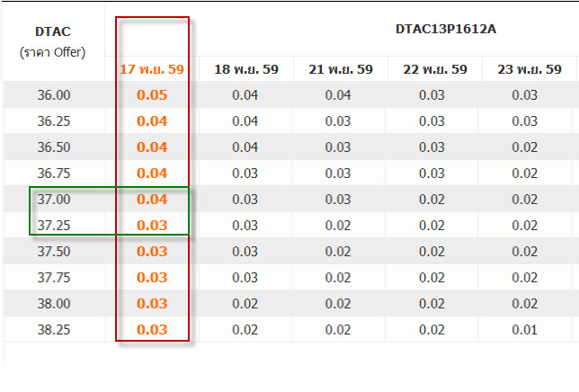Viewport: 579px width, 392px height.
Task: Click 18 พ.ย. 59 value for 38.00
Action: (245, 303)
